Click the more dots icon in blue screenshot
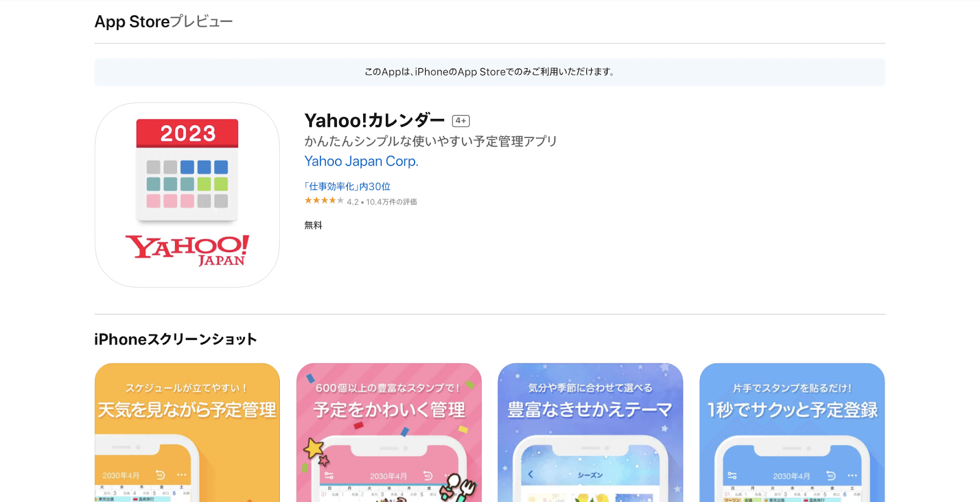Viewport: 980px width, 502px height. click(852, 476)
